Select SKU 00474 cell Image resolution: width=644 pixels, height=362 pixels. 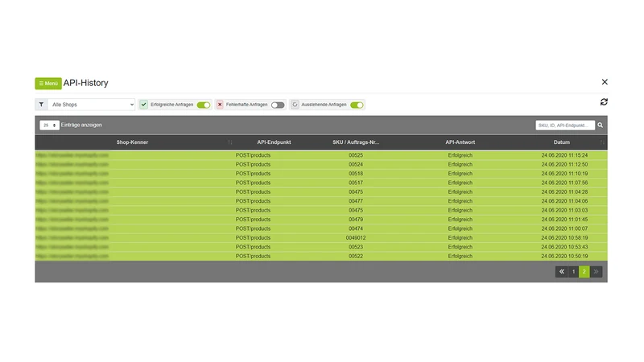pyautogui.click(x=356, y=228)
